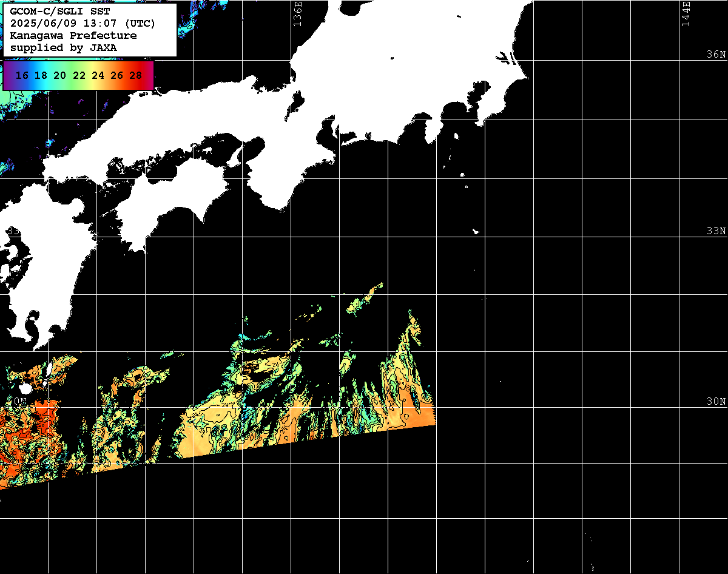Pick the 16 value on the temperature legend
Viewport: 728px width, 574px height.
point(22,75)
